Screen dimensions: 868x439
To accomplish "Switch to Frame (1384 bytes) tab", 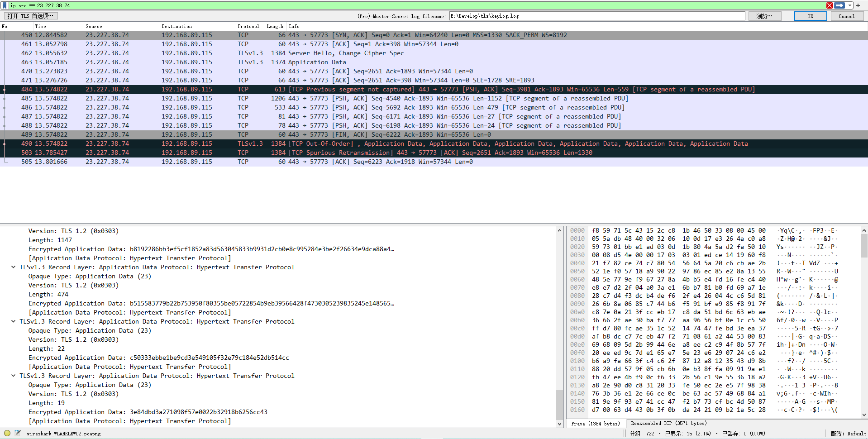I will pos(595,424).
